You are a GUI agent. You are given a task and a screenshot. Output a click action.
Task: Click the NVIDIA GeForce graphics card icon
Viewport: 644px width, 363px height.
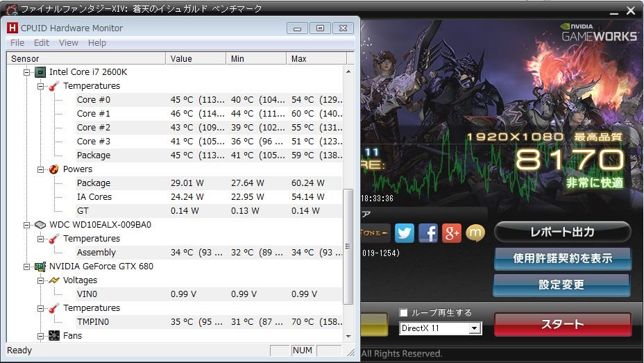[40, 267]
